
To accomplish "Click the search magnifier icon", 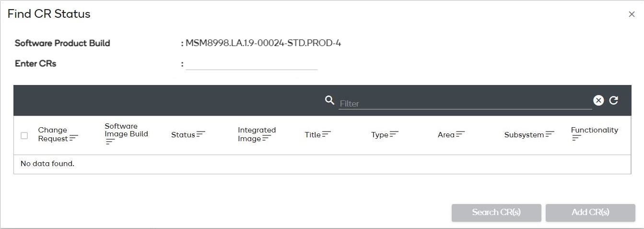I will click(x=329, y=100).
